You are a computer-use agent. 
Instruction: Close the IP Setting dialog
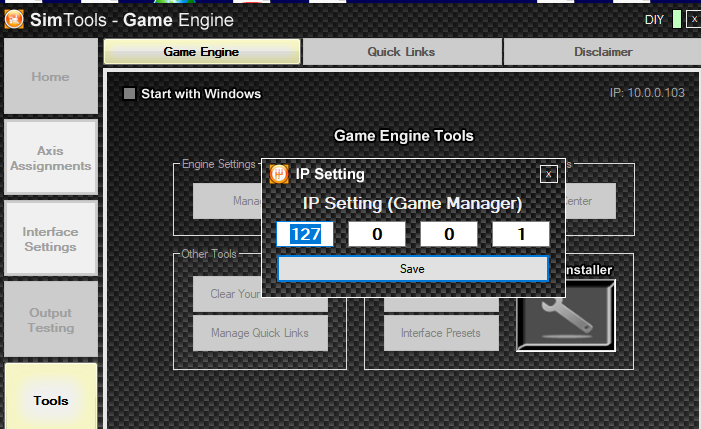click(549, 174)
